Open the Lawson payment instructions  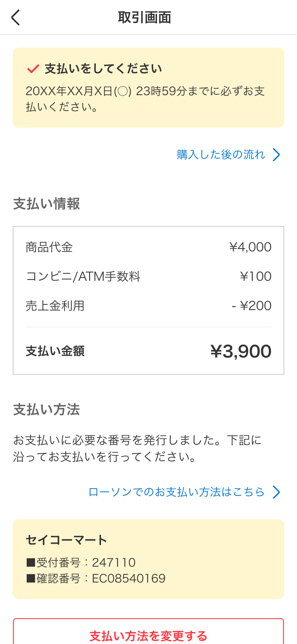(177, 492)
